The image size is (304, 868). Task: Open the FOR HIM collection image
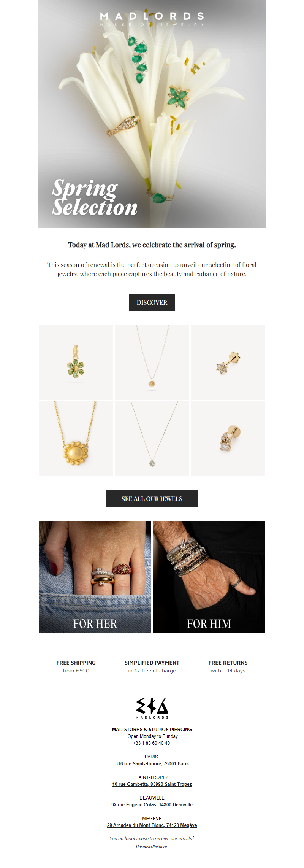click(209, 577)
